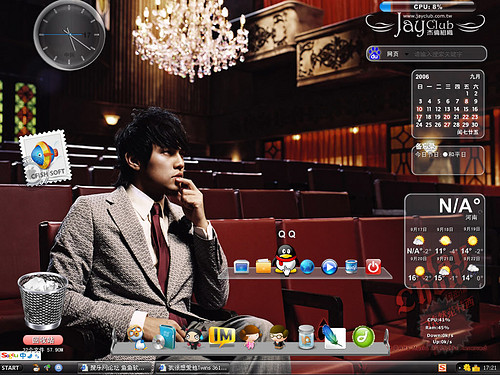Click the Sogou S tray icon
Screen dimensions: 500x375
point(442,368)
